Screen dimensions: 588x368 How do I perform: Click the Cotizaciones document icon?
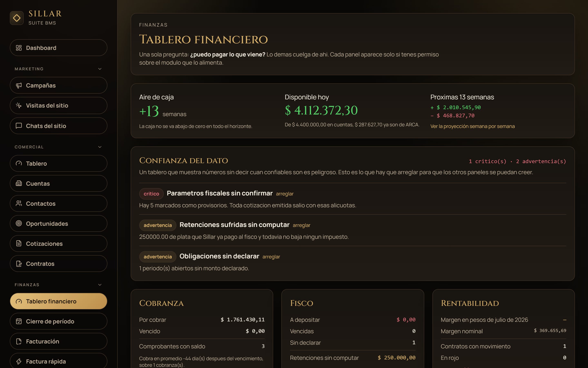click(19, 243)
